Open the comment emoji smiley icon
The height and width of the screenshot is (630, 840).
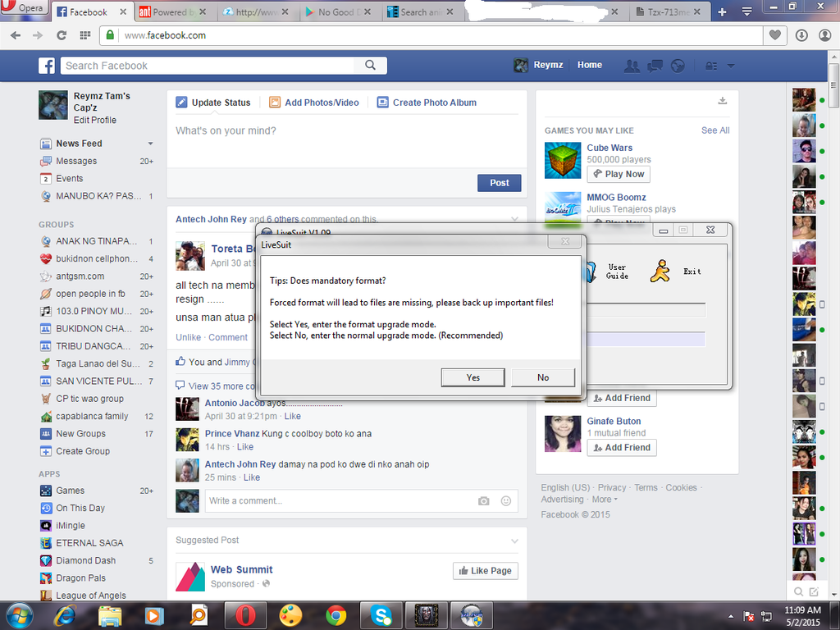[505, 501]
